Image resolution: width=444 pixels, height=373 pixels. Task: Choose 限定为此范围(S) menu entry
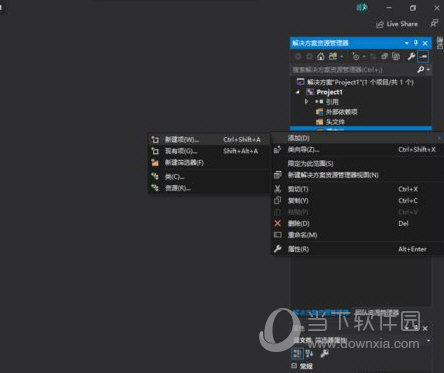point(358,163)
